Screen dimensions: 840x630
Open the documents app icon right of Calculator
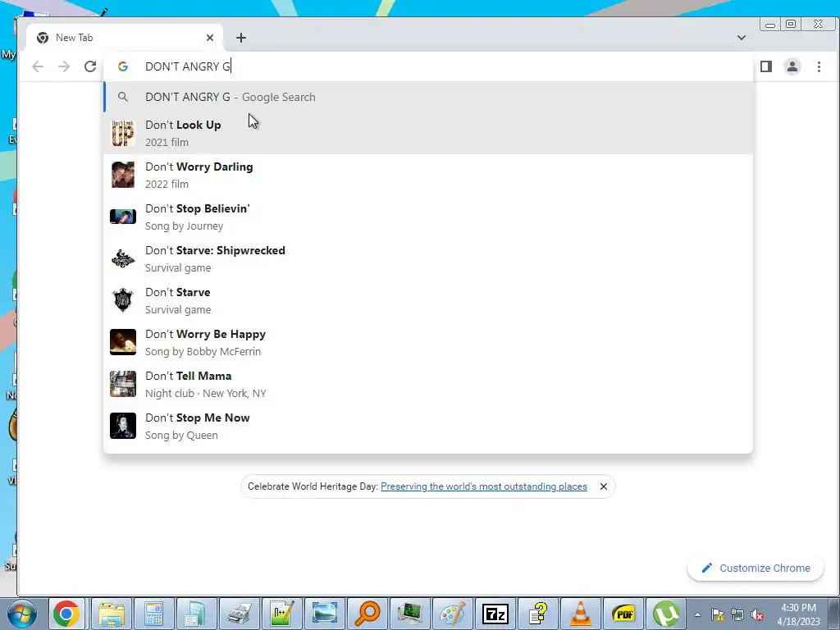pos(196,614)
